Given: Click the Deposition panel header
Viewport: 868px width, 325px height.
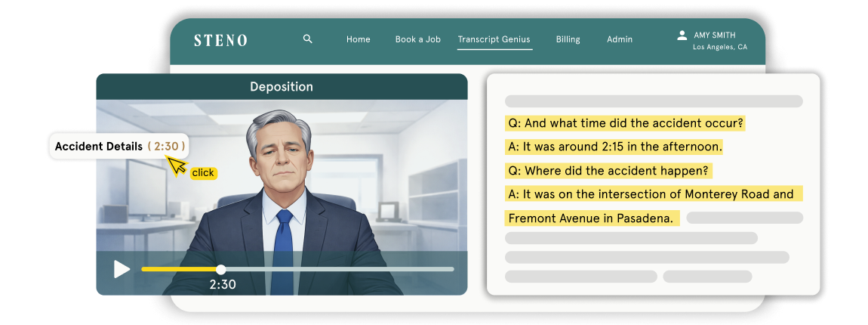Looking at the screenshot, I should coord(281,87).
